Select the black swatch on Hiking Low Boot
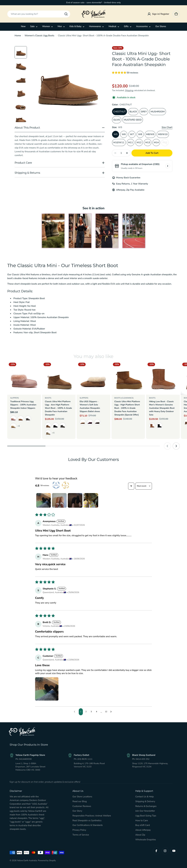The image size is (187, 868). click(x=159, y=426)
